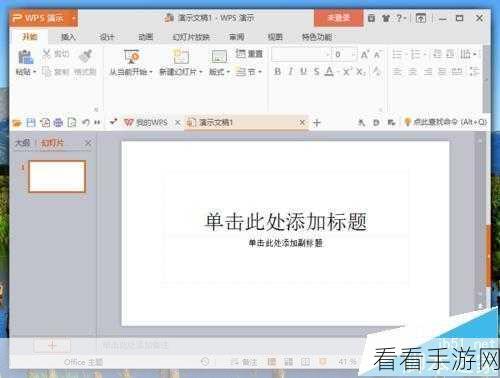Expand the 新建幻灯片 dropdown arrow
Image resolution: width=500 pixels, height=378 pixels.
click(201, 72)
